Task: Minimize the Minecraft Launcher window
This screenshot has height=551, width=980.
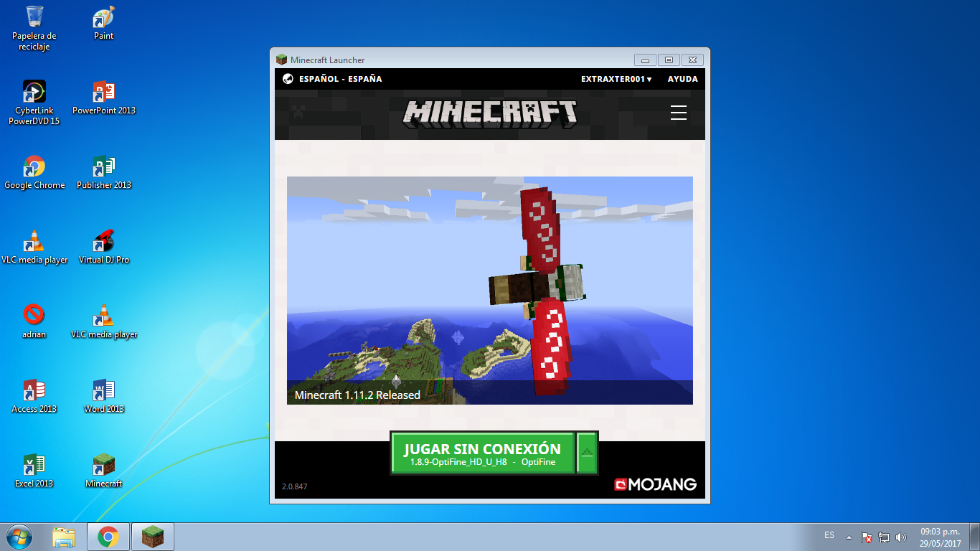Action: coord(645,60)
